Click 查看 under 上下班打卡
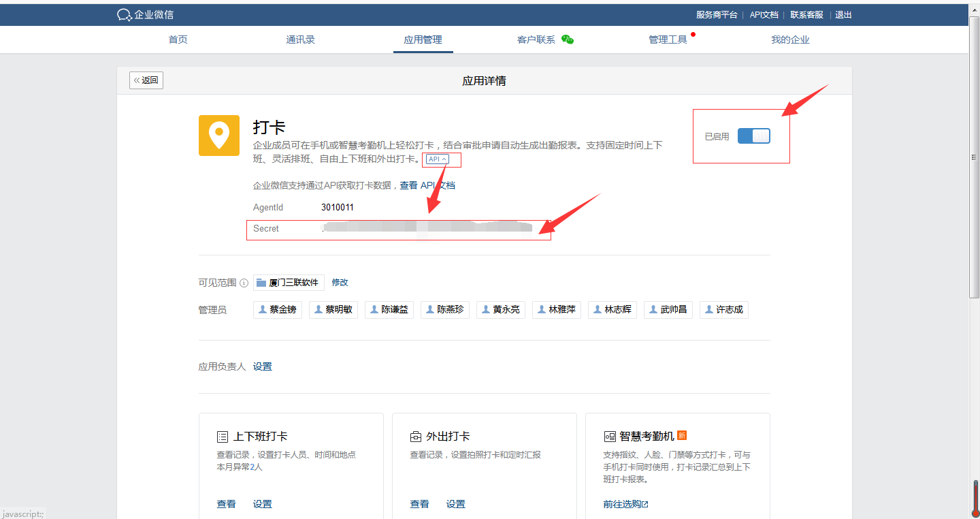This screenshot has height=519, width=980. pyautogui.click(x=227, y=504)
